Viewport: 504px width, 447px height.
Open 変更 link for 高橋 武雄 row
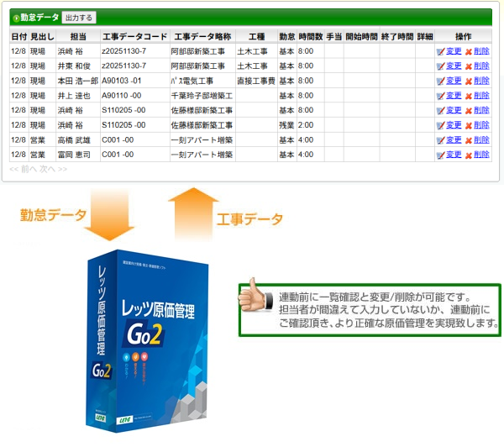point(454,140)
